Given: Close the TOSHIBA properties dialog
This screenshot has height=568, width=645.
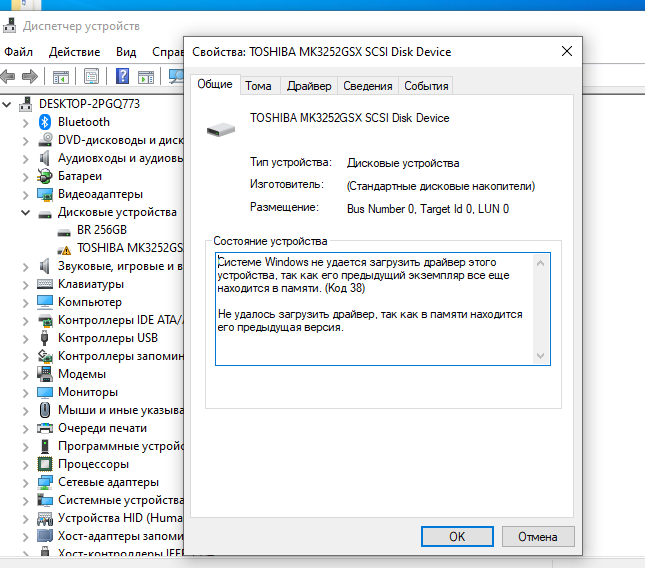Looking at the screenshot, I should tap(567, 51).
